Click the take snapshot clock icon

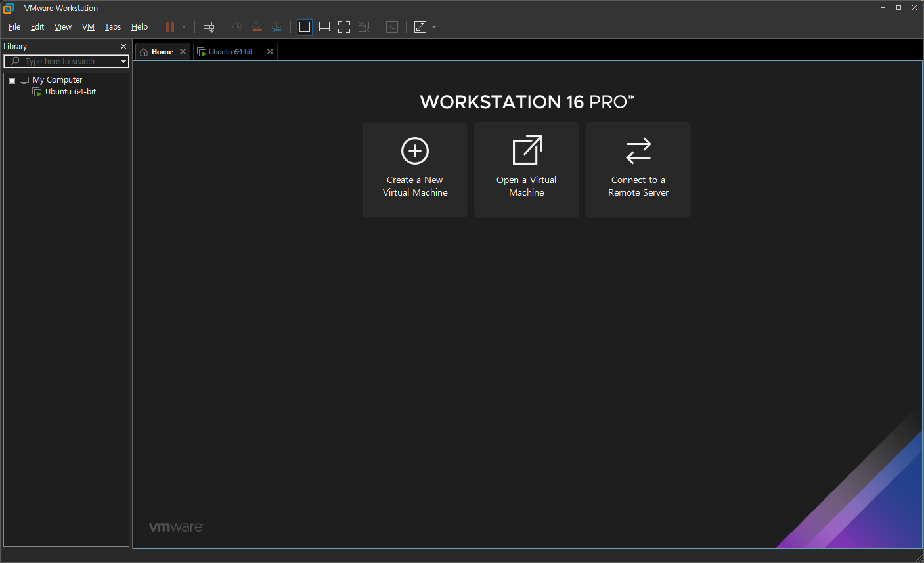[236, 27]
